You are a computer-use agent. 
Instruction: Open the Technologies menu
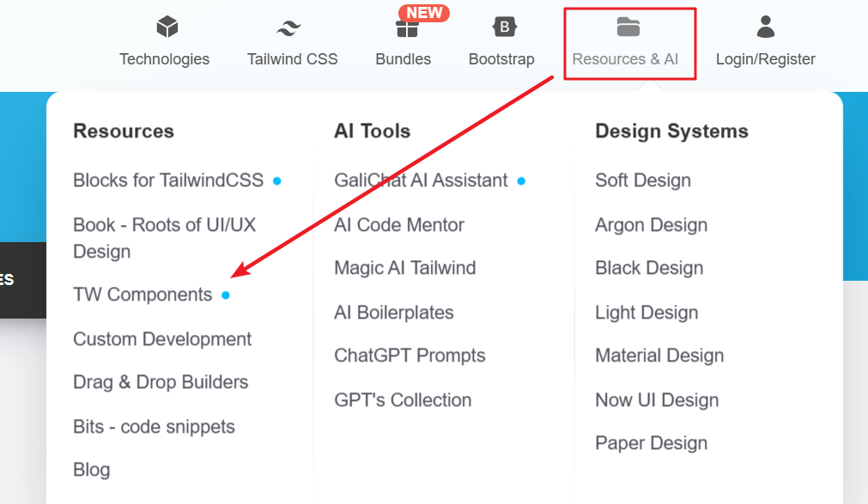click(x=164, y=59)
